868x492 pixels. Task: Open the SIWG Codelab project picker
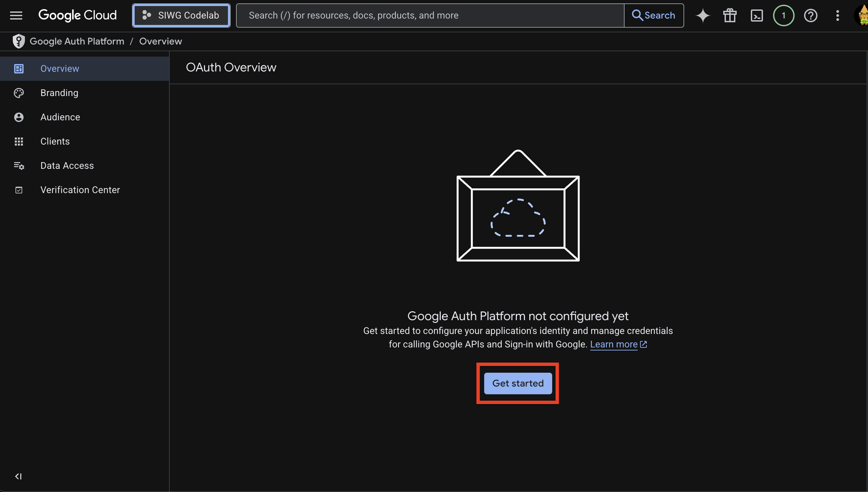pos(181,15)
